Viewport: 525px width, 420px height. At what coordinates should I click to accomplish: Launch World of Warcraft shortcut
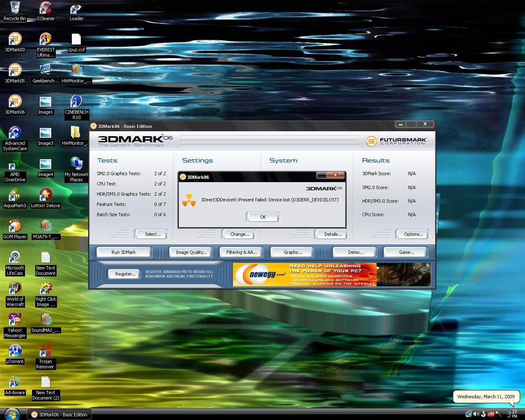pyautogui.click(x=15, y=294)
